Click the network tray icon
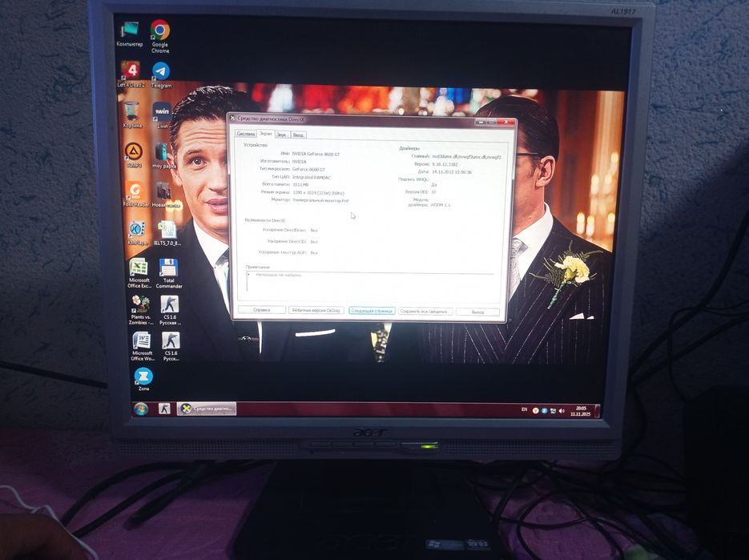This screenshot has width=749, height=560. point(554,411)
